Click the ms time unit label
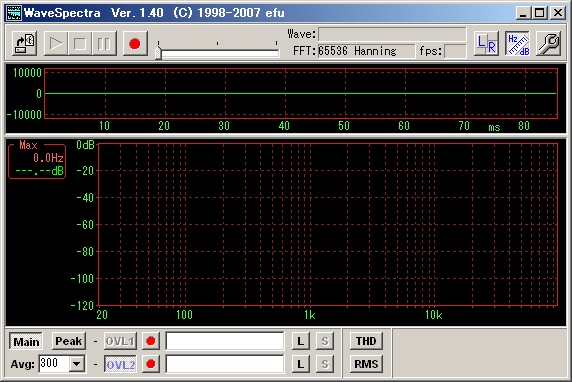Screen dimensions: 572x382 (x=494, y=128)
